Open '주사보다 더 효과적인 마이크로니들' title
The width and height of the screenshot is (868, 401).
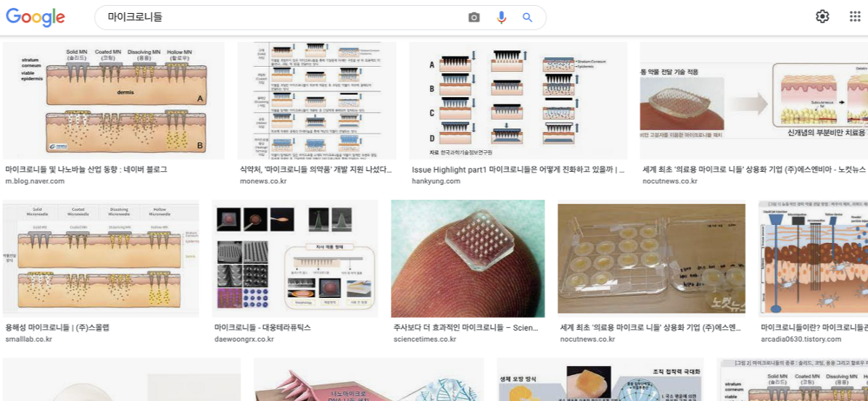coord(466,327)
